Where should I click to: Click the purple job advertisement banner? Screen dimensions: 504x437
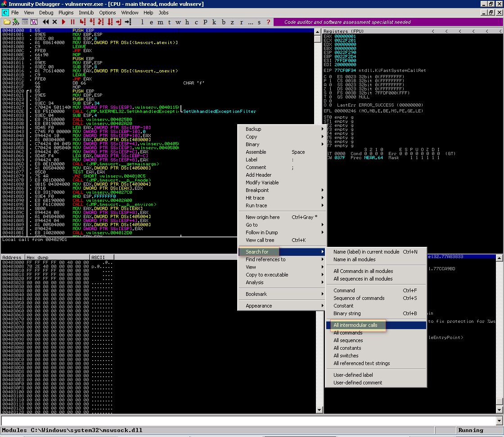(388, 22)
